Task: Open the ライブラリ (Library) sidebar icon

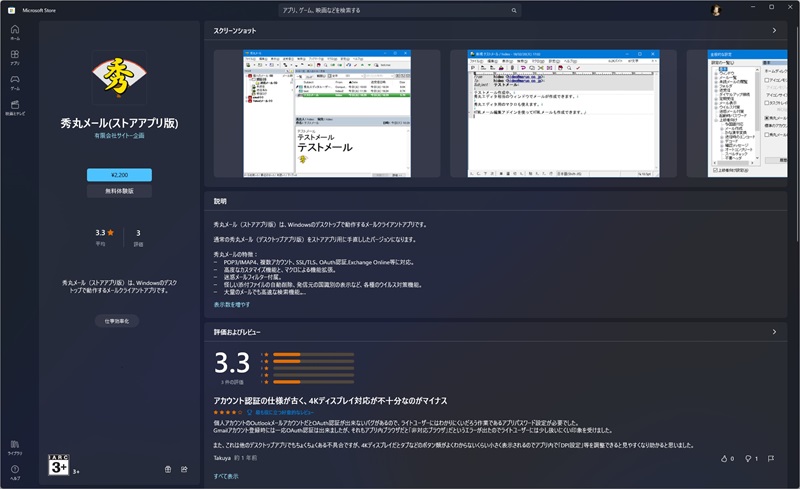Action: tap(15, 447)
